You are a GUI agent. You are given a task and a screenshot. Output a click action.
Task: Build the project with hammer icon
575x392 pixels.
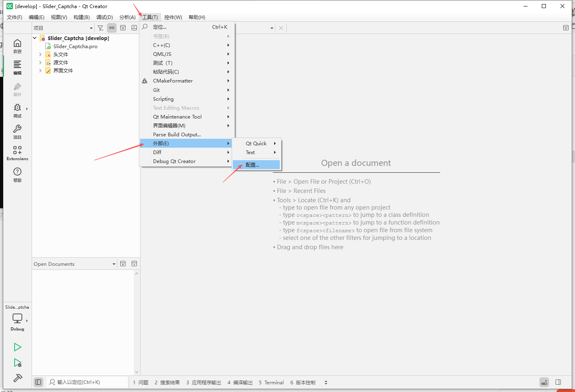pyautogui.click(x=17, y=378)
